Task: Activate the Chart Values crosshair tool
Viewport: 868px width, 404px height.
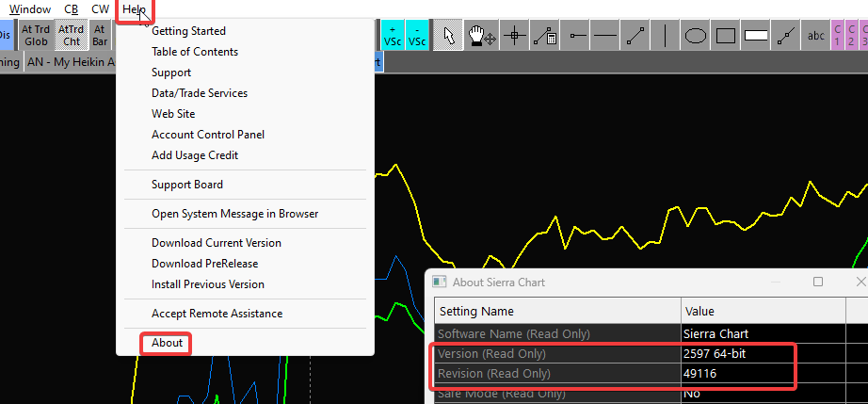Action: [515, 36]
